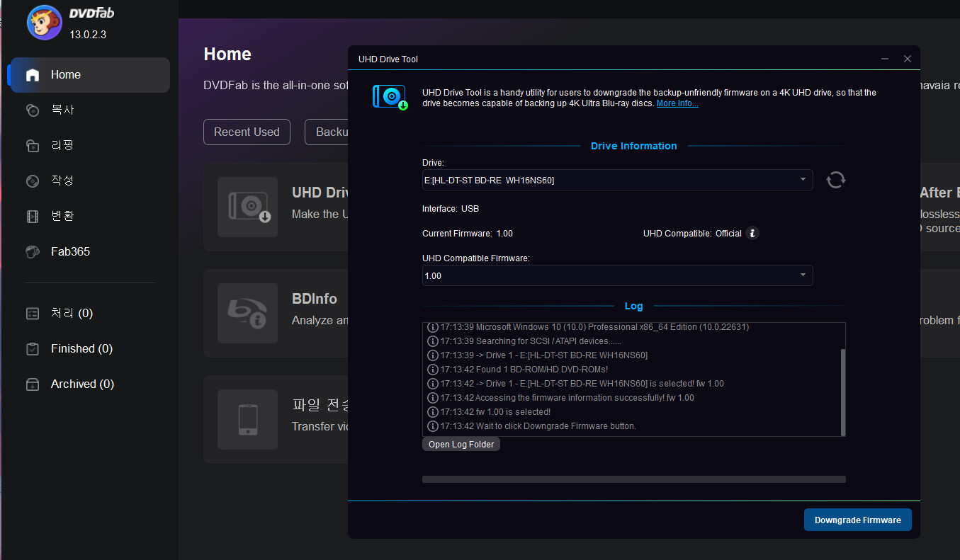960x560 pixels.
Task: Select the Recent Used filter button
Action: tap(247, 132)
